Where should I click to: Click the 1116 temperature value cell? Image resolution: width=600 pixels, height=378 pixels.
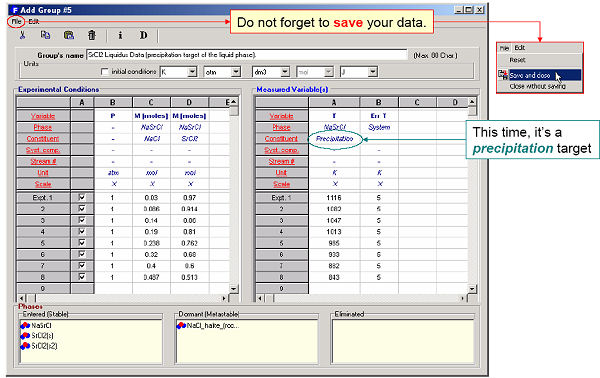pyautogui.click(x=334, y=197)
